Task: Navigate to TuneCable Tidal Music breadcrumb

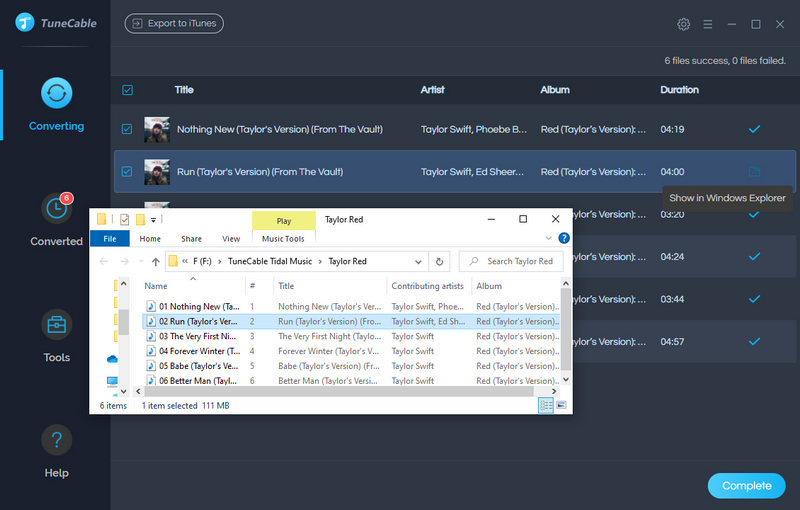Action: click(x=270, y=261)
